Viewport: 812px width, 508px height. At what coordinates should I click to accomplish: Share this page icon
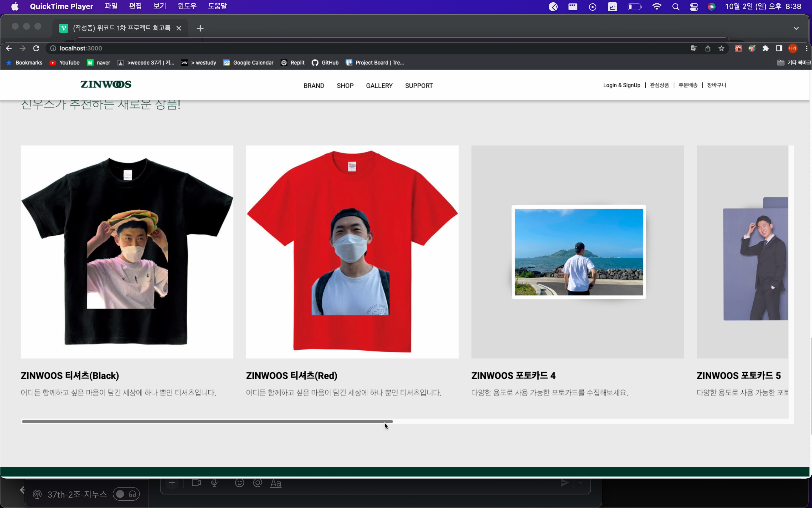coord(708,48)
